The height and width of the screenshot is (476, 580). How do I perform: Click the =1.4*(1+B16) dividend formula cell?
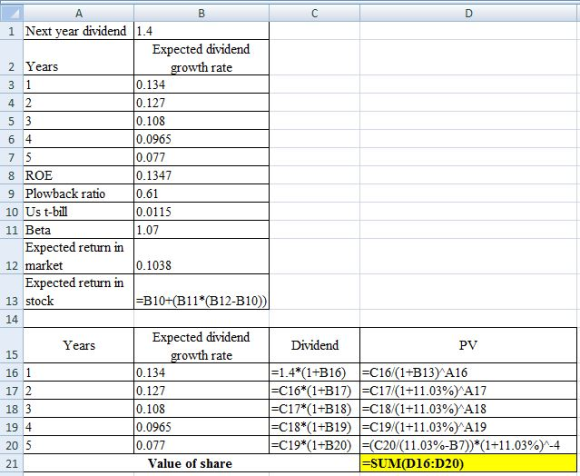pyautogui.click(x=314, y=372)
